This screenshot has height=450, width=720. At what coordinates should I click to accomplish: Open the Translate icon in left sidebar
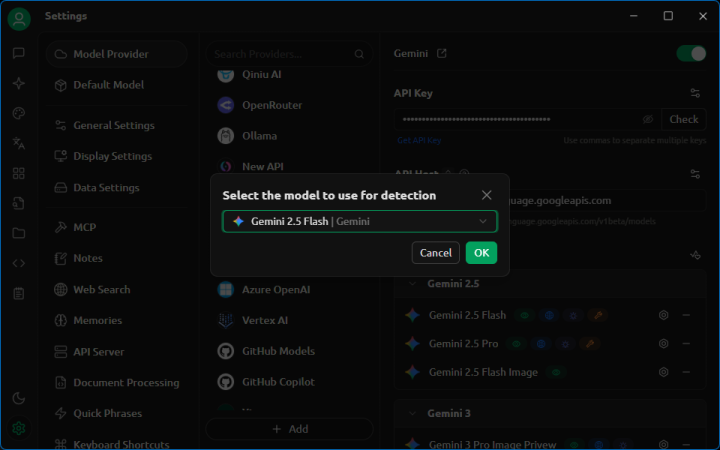(x=18, y=143)
